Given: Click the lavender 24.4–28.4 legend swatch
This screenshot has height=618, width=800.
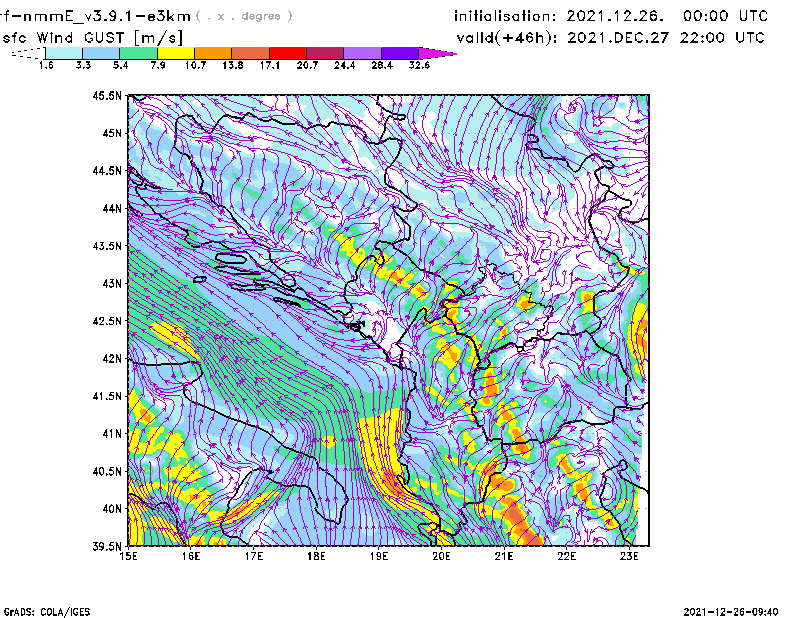Looking at the screenshot, I should [x=362, y=53].
